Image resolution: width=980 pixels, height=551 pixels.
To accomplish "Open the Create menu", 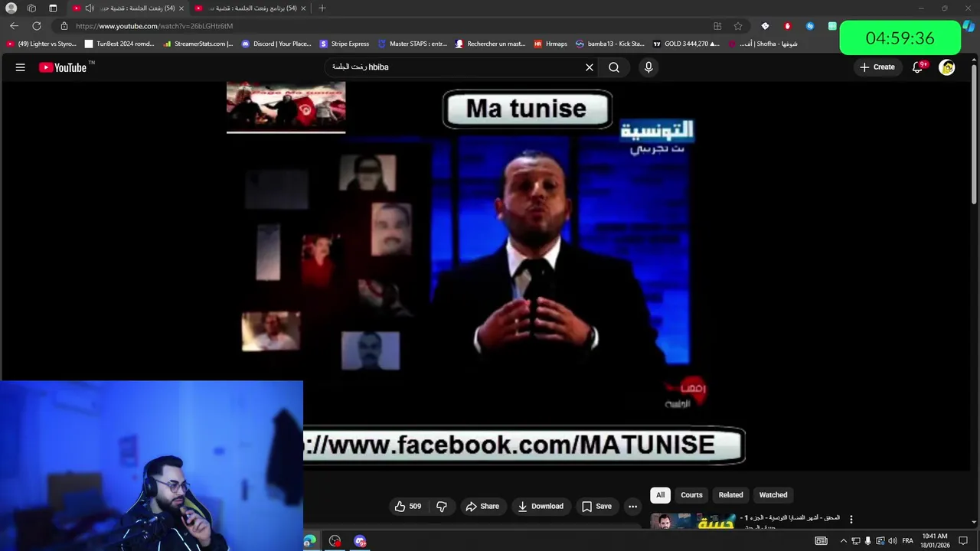I will point(877,67).
